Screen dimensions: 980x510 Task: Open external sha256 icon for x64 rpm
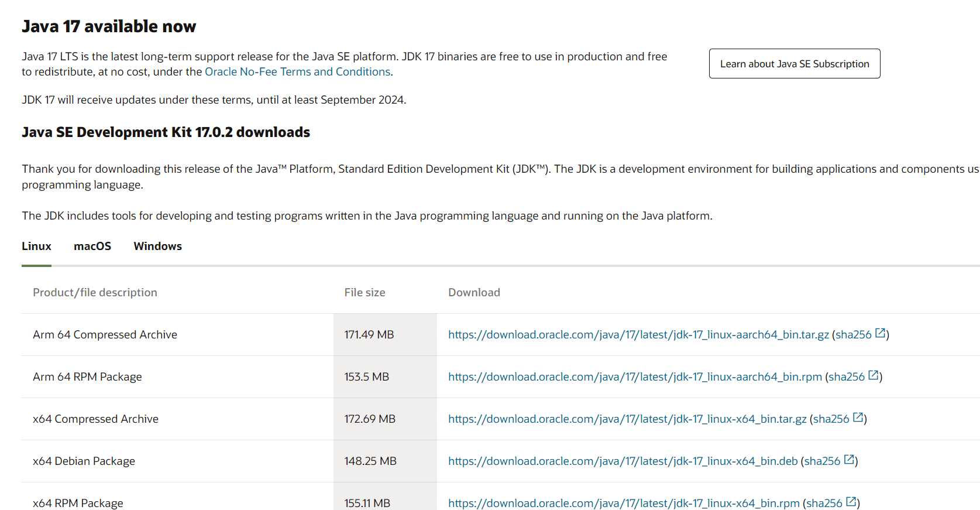[x=851, y=502]
